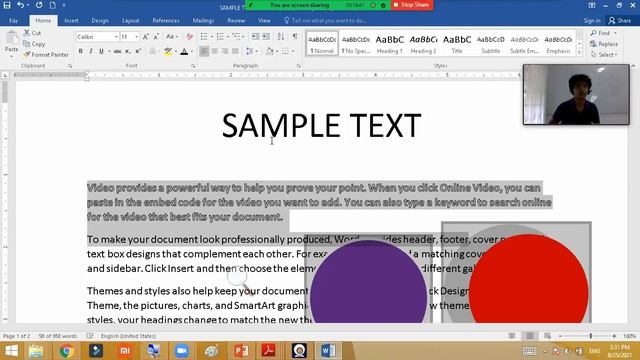Sort the selected paragraphs
Image resolution: width=640 pixels, height=360 pixels.
click(x=281, y=37)
